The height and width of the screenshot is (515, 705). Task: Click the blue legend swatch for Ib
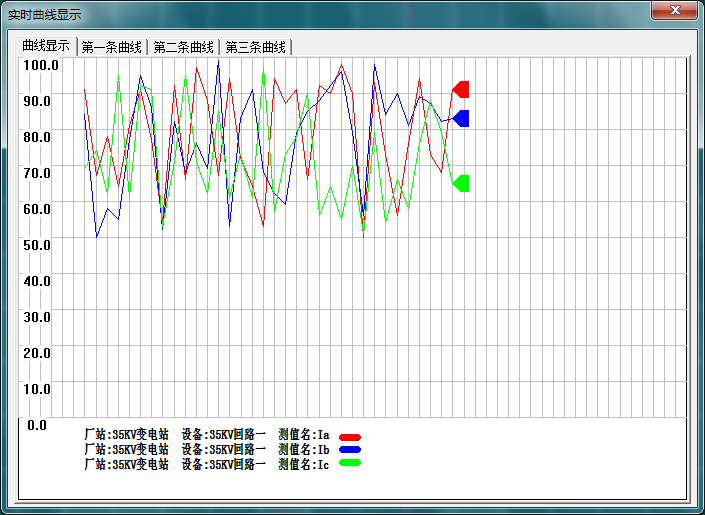(x=350, y=450)
